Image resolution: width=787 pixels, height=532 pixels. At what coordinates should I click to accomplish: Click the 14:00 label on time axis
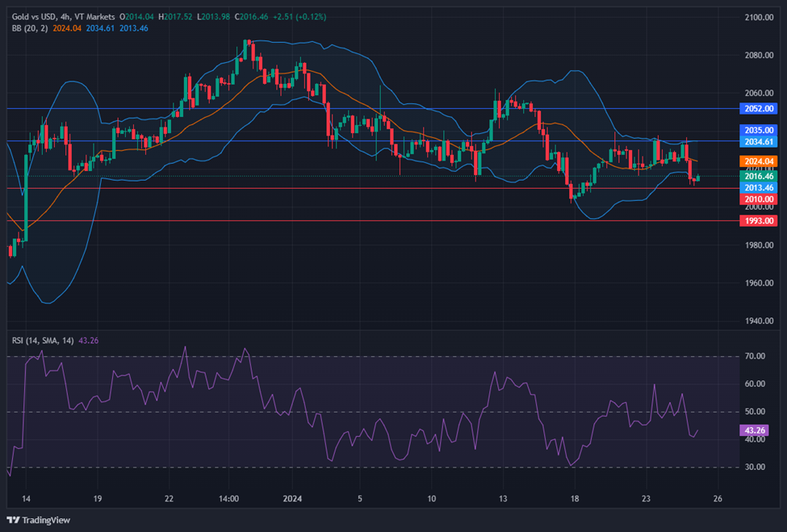pyautogui.click(x=228, y=499)
